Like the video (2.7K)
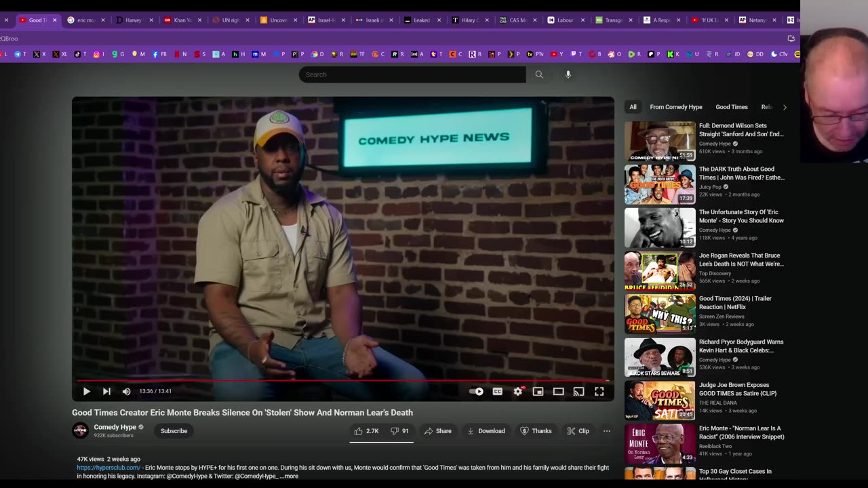868x488 pixels. (366, 431)
